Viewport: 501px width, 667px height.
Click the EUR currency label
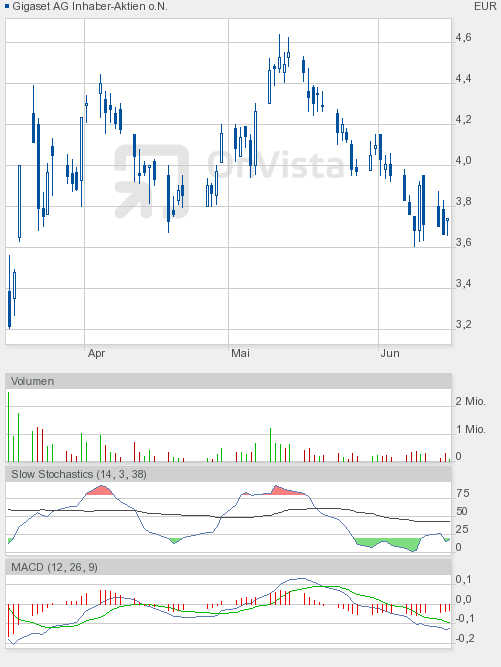point(485,6)
